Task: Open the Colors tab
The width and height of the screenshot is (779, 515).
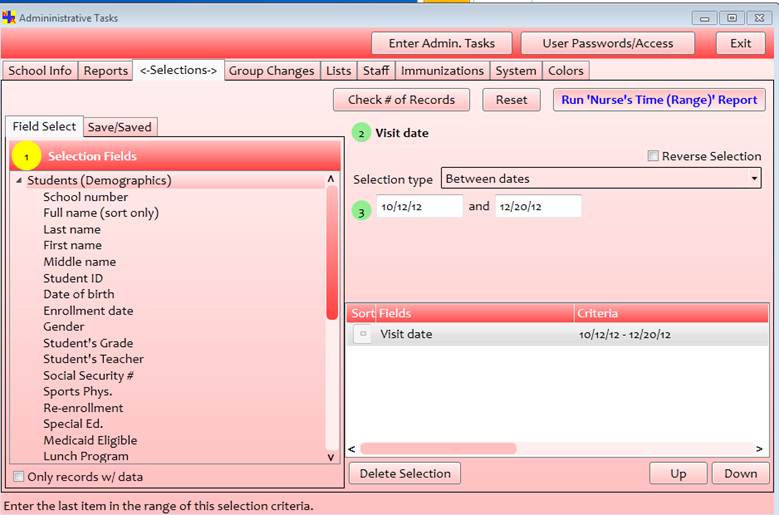Action: point(566,71)
